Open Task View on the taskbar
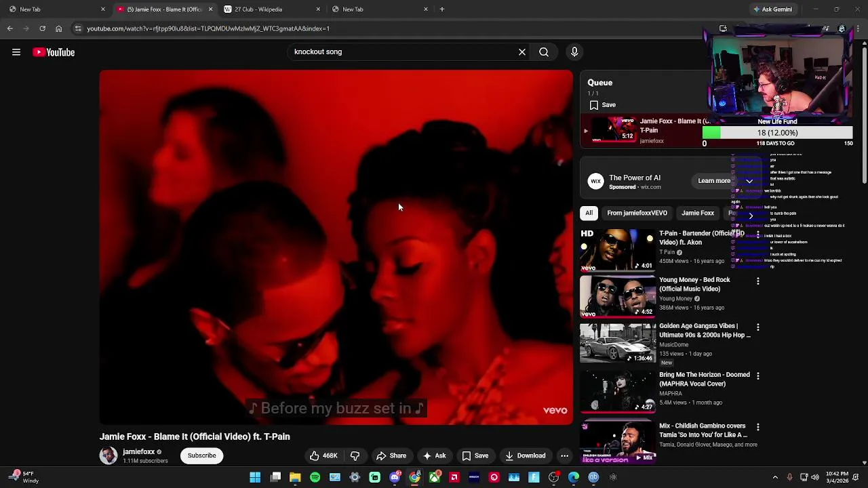This screenshot has height=488, width=868. (275, 477)
